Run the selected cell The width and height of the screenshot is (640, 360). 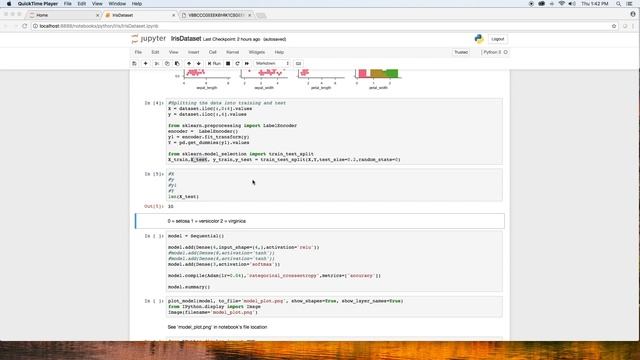point(214,64)
